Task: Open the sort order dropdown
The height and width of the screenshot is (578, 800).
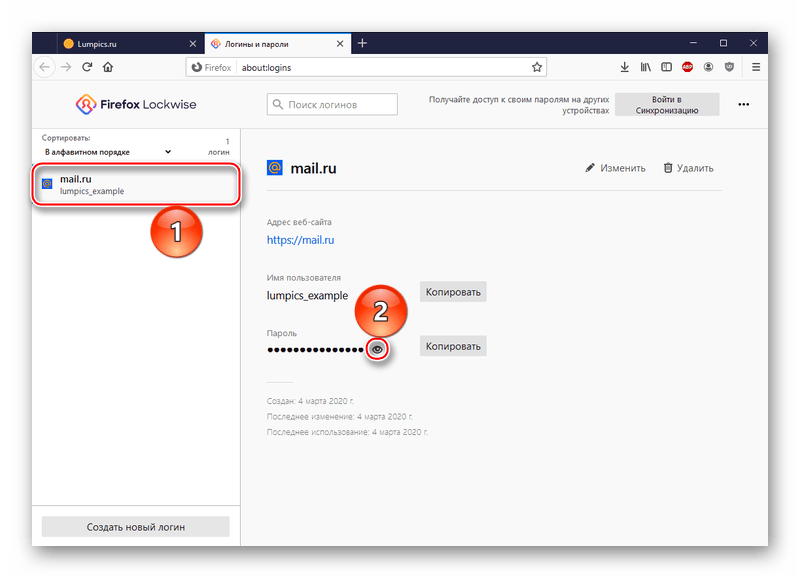Action: [x=107, y=152]
